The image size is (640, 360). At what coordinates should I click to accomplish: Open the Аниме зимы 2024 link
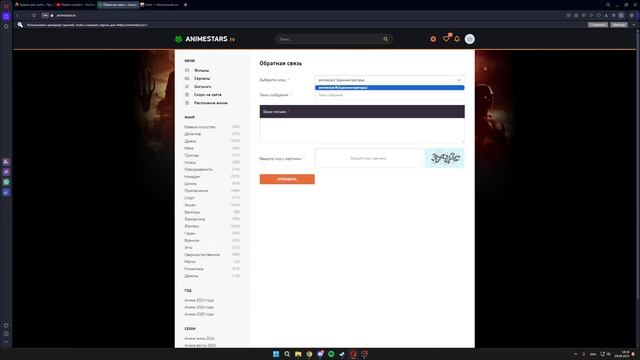(199, 338)
